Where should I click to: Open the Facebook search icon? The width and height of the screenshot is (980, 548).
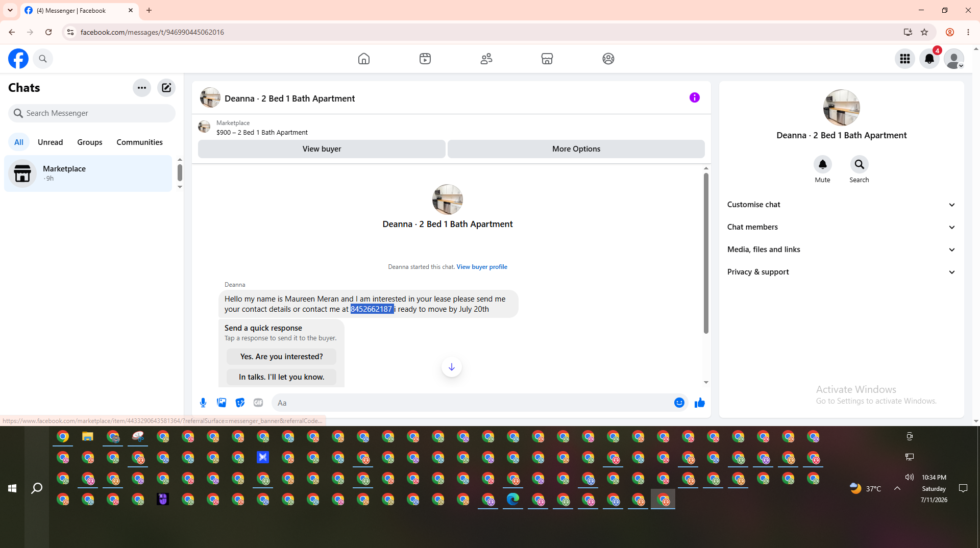(43, 59)
